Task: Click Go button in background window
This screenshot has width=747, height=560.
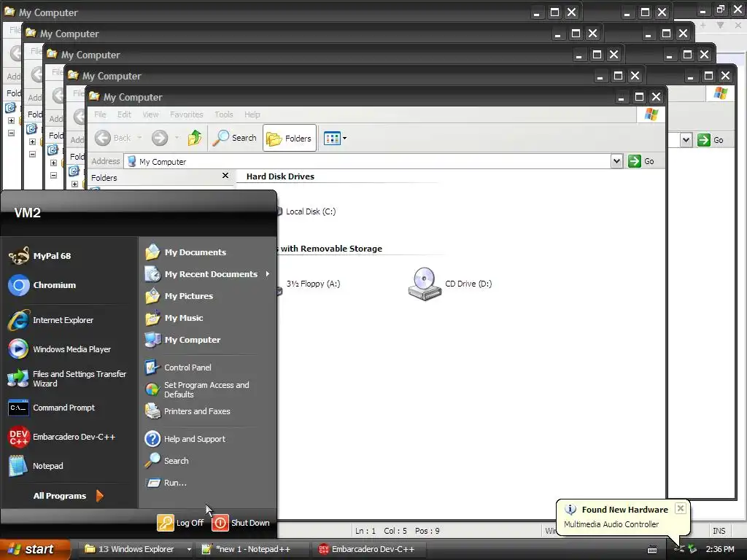Action: 711,140
